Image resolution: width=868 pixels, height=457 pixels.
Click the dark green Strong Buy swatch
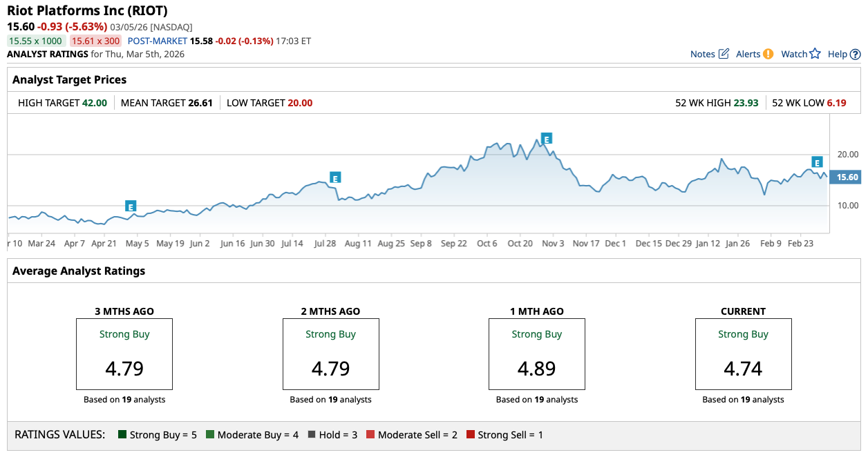(122, 435)
